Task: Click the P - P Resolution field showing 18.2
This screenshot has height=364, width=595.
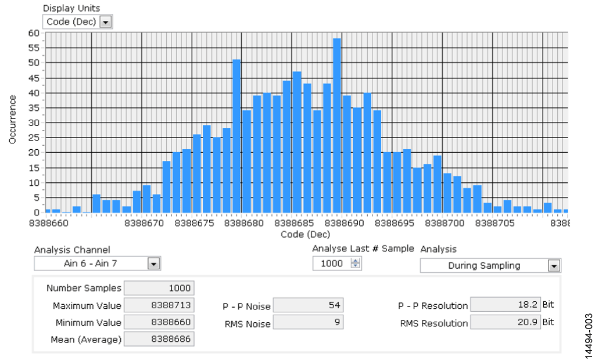Action: pyautogui.click(x=506, y=304)
